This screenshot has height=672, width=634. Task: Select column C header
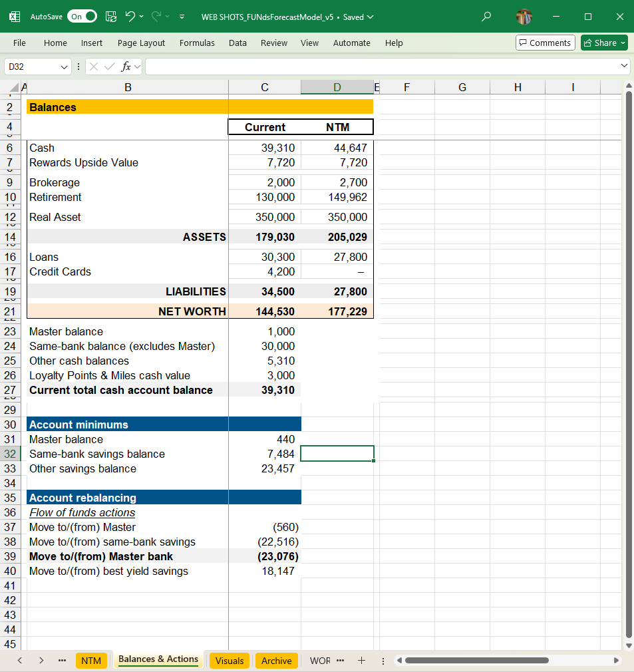[x=265, y=87]
